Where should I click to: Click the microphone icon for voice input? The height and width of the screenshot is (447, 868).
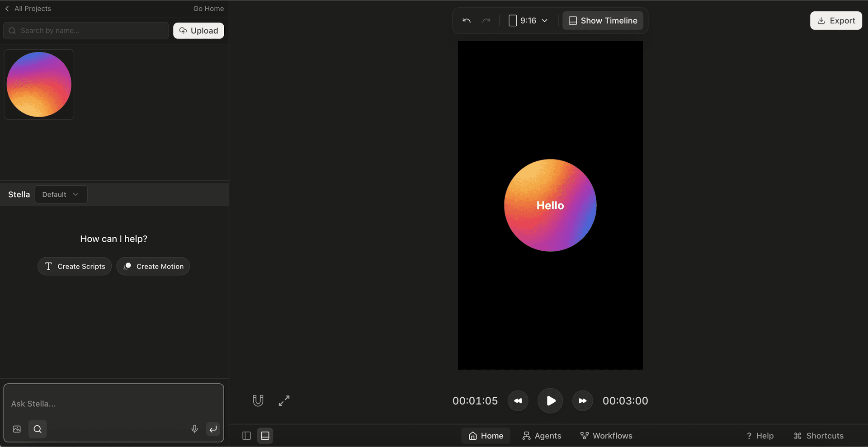194,429
